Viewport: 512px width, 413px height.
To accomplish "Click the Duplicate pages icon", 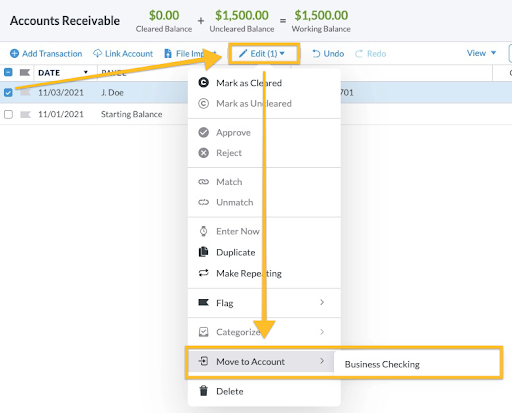I will point(203,252).
